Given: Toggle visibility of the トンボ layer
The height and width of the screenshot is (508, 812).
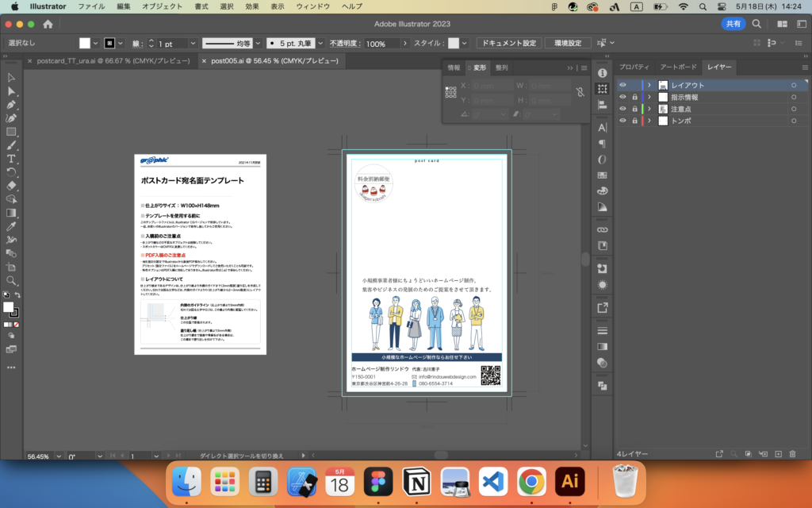Looking at the screenshot, I should (622, 121).
